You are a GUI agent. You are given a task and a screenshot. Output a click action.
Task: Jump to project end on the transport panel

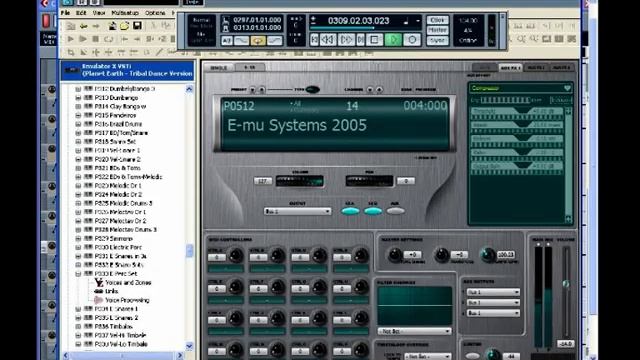pyautogui.click(x=360, y=40)
